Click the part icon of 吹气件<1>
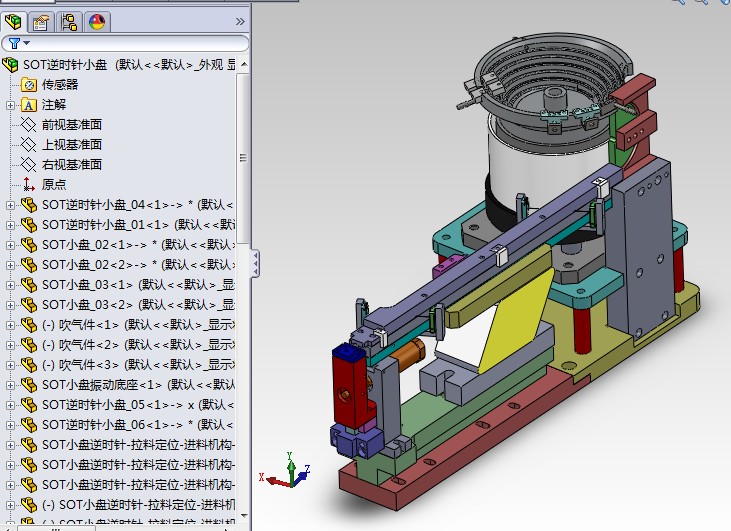The image size is (731, 531). [29, 325]
